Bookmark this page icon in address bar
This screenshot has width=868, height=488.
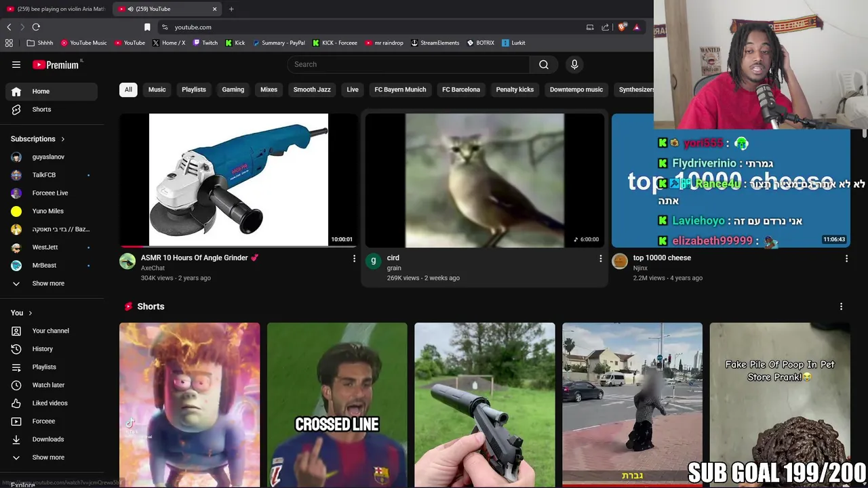147,27
